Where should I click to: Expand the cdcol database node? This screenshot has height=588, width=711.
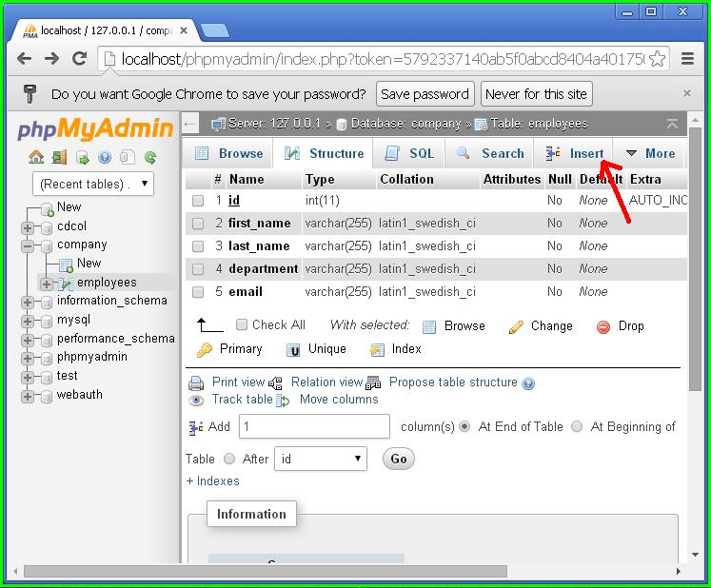[28, 227]
